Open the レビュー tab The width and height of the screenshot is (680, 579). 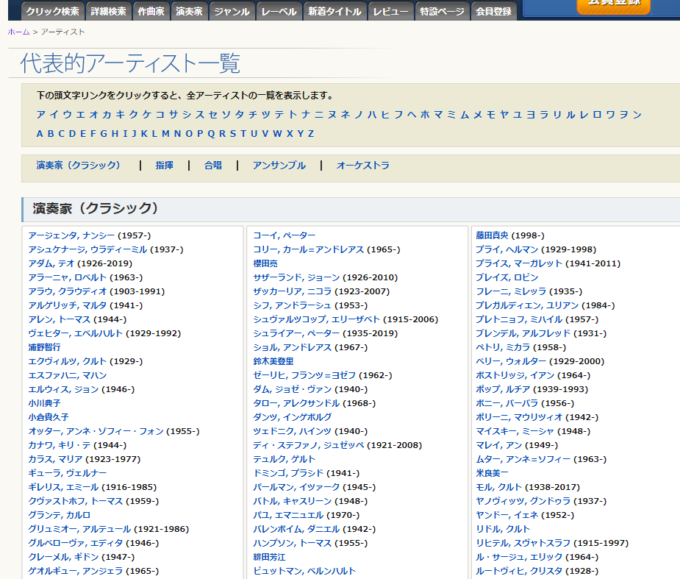pyautogui.click(x=389, y=11)
